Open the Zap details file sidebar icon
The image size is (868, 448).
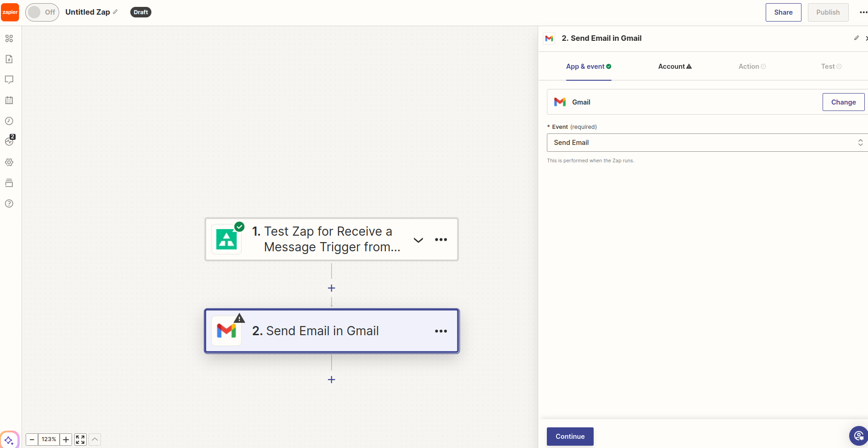click(x=9, y=59)
